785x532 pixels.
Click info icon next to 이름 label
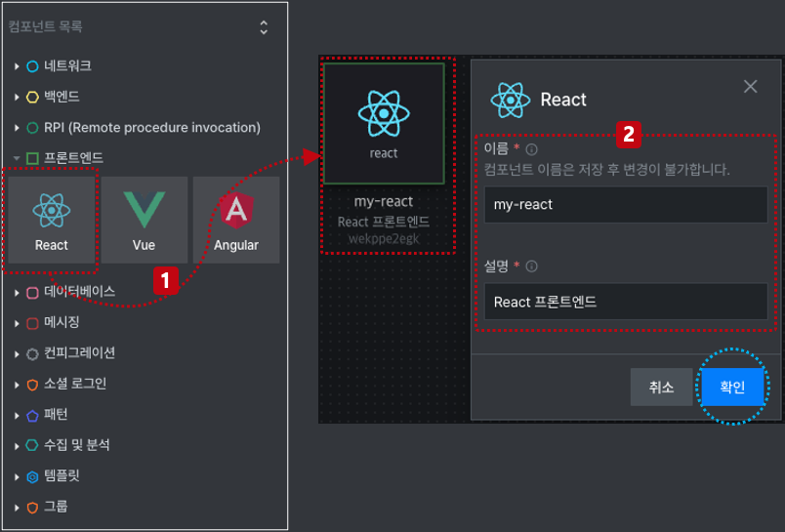(532, 149)
